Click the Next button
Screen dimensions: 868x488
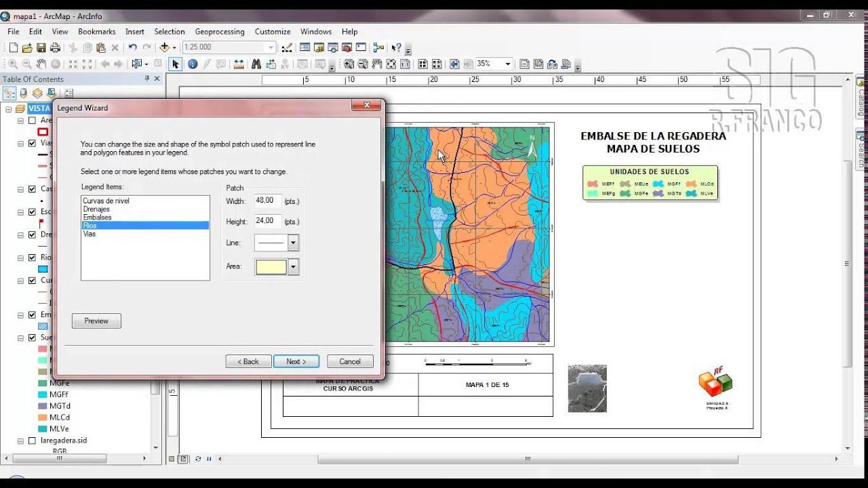296,361
